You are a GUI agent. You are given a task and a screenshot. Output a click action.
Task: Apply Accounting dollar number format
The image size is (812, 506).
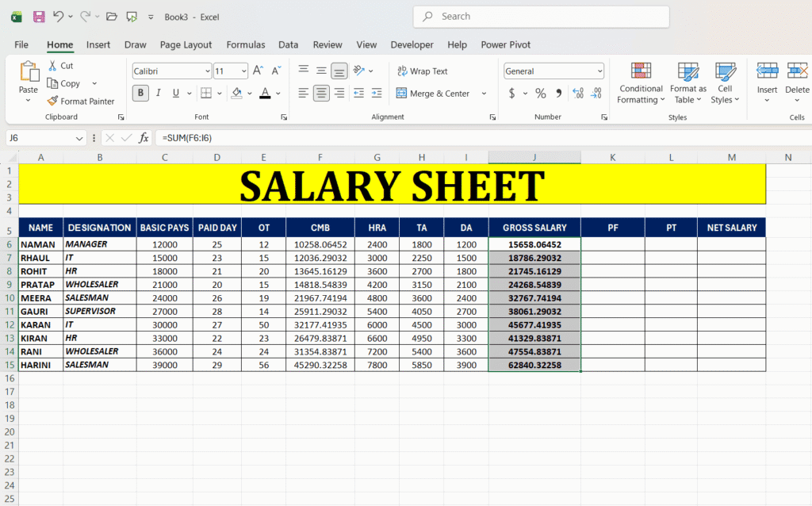(511, 94)
